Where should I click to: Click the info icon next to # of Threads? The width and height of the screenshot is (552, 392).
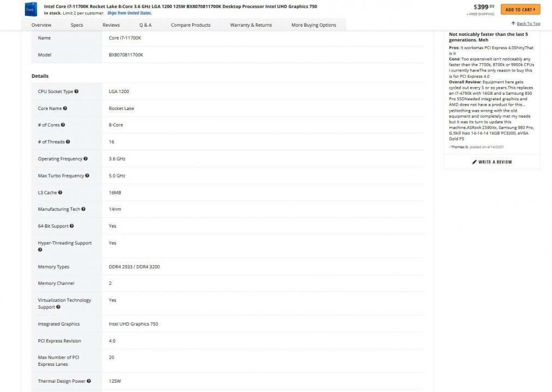(68, 142)
